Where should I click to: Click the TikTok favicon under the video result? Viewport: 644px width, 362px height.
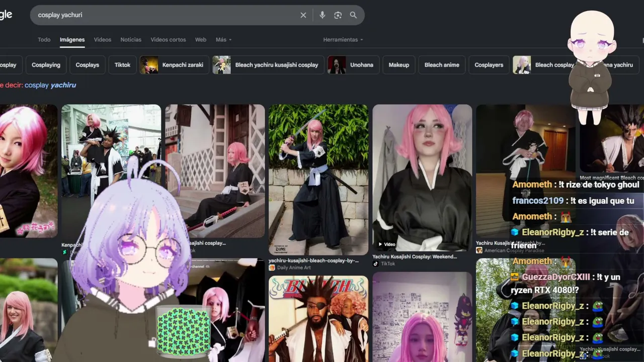375,263
